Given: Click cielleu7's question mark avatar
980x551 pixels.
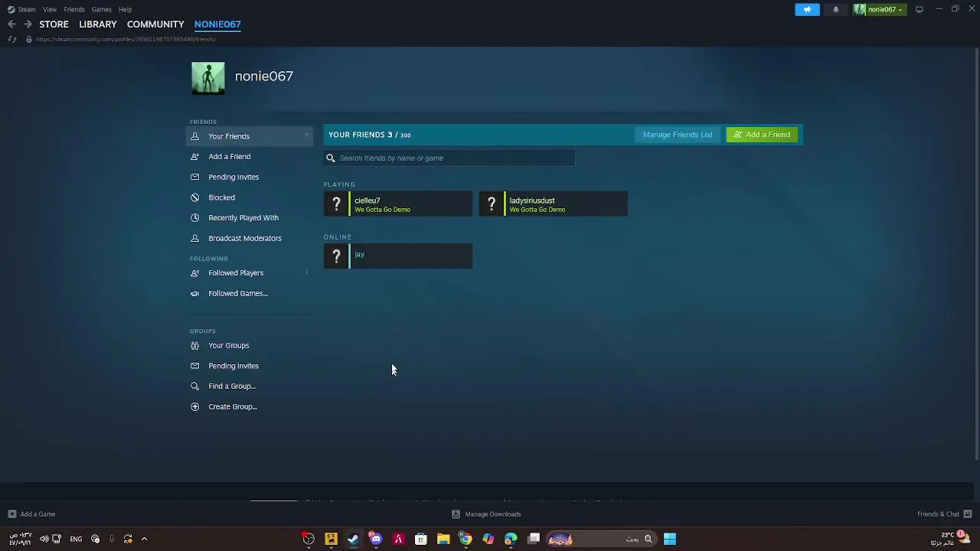Looking at the screenshot, I should 336,204.
